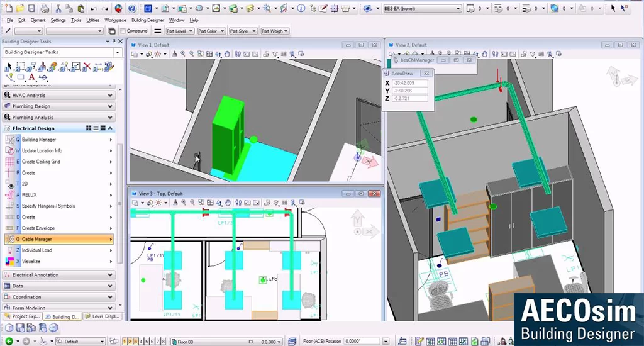The width and height of the screenshot is (644, 346).
Task: Enable the Compound checkbox
Action: [x=123, y=31]
